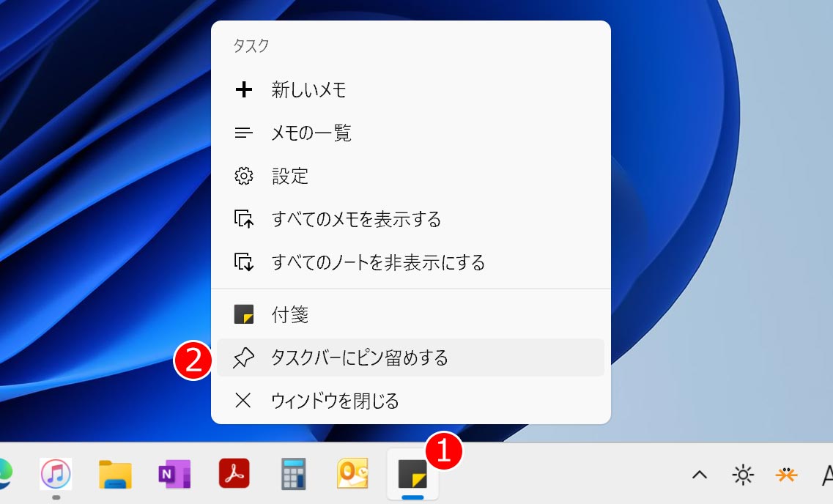Click the IME 'A' input mode indicator
The image size is (833, 504).
(x=827, y=475)
